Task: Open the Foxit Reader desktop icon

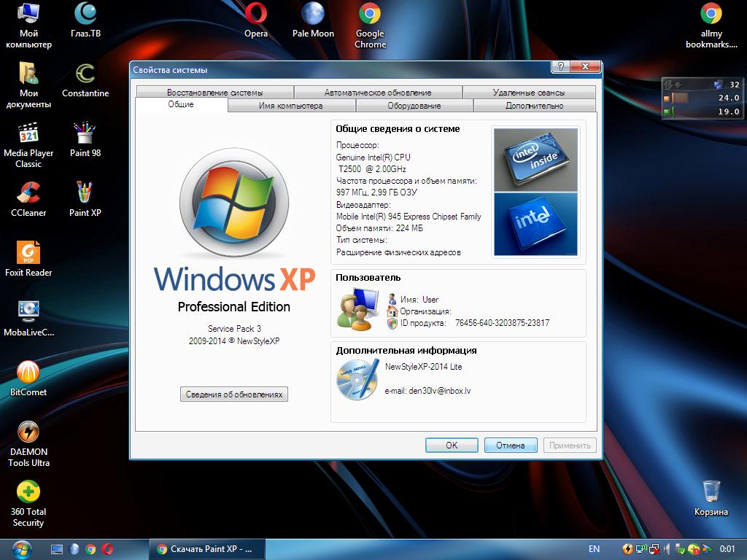Action: (28, 259)
